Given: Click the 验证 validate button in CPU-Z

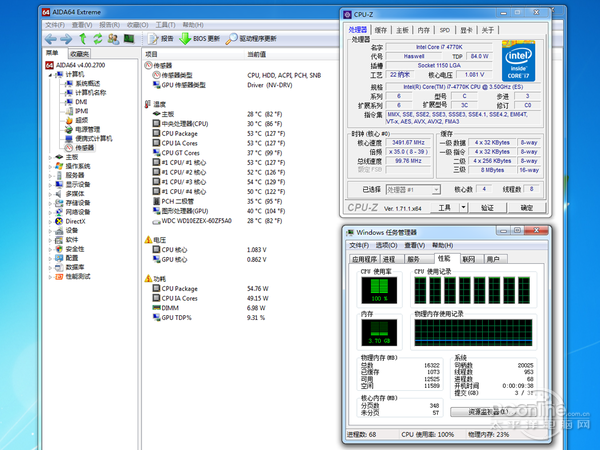Looking at the screenshot, I should 487,208.
